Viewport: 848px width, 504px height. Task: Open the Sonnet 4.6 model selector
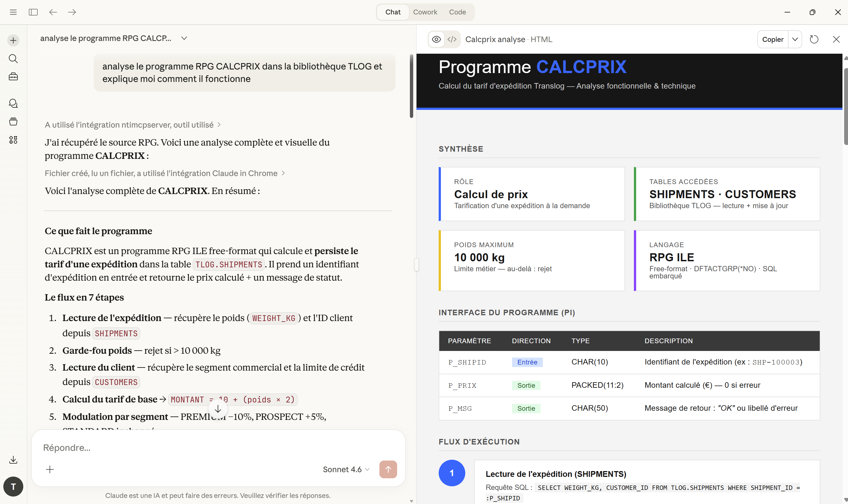coord(346,469)
